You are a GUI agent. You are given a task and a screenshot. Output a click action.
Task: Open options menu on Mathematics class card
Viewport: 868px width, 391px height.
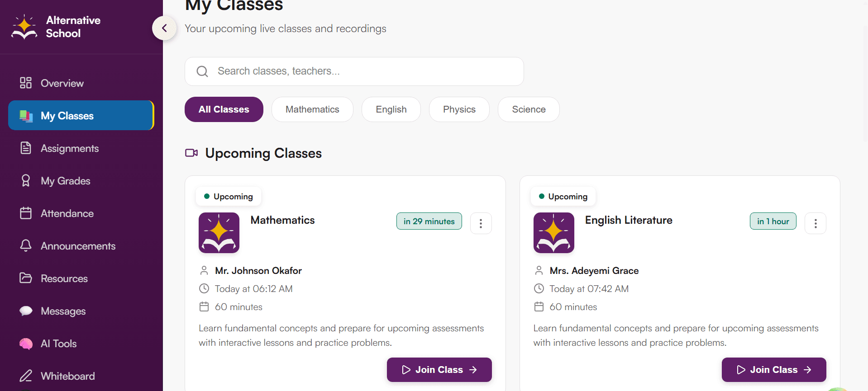click(x=481, y=223)
